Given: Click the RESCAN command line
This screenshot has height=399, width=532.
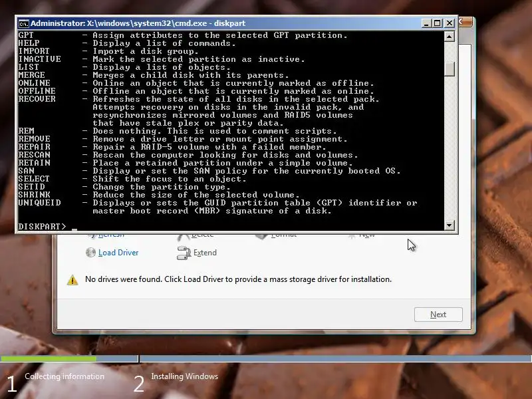Looking at the screenshot, I should click(x=188, y=155).
